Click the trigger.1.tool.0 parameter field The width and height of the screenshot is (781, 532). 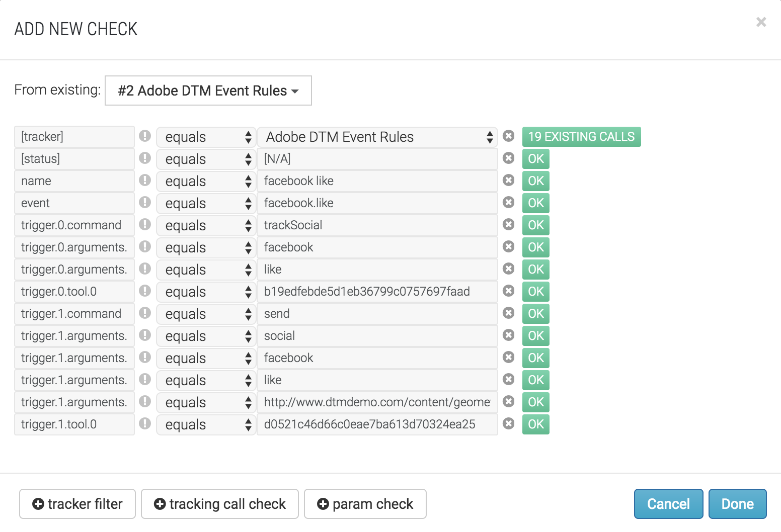click(x=74, y=424)
